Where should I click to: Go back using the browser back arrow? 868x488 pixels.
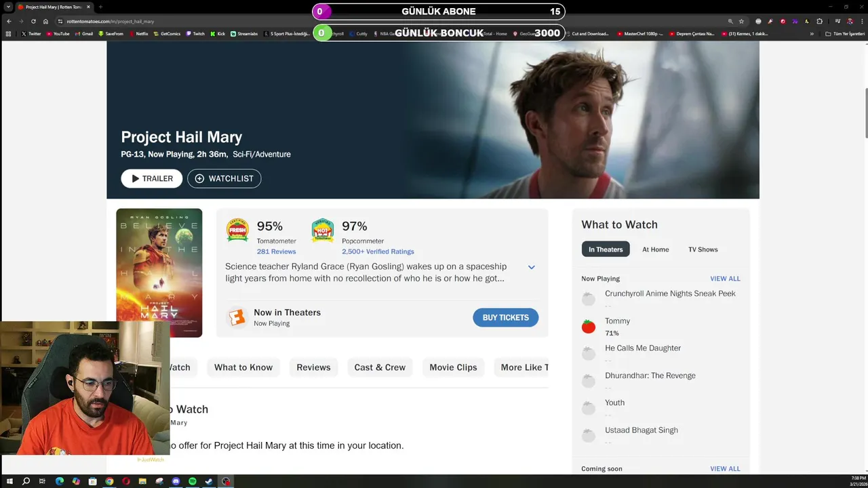pos(9,21)
